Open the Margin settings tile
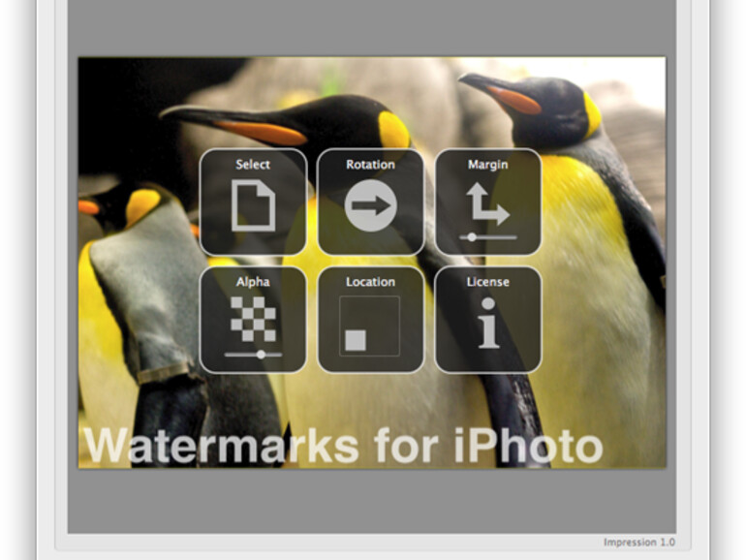The image size is (746, 560). tap(488, 202)
